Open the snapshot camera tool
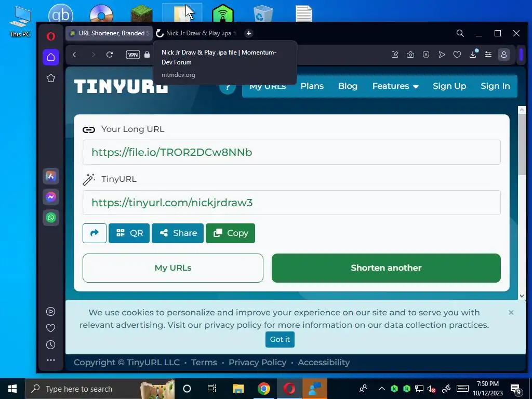This screenshot has height=399, width=532. coord(410,55)
